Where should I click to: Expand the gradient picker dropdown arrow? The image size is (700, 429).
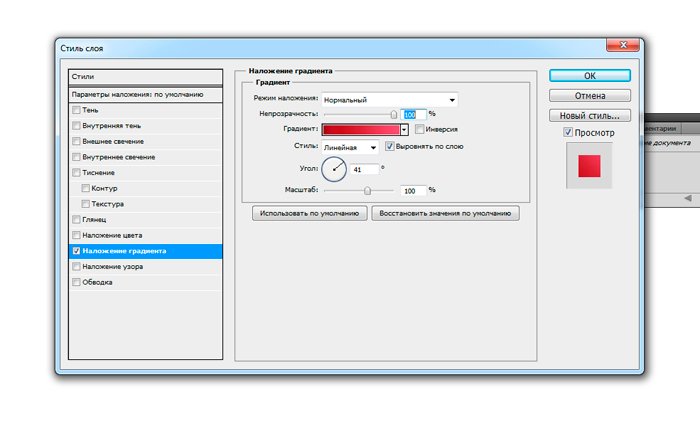coord(404,130)
